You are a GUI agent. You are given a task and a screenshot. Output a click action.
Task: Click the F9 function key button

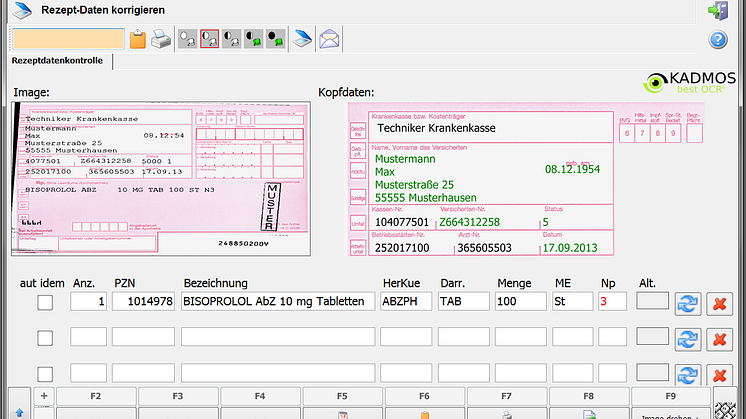coord(671,396)
